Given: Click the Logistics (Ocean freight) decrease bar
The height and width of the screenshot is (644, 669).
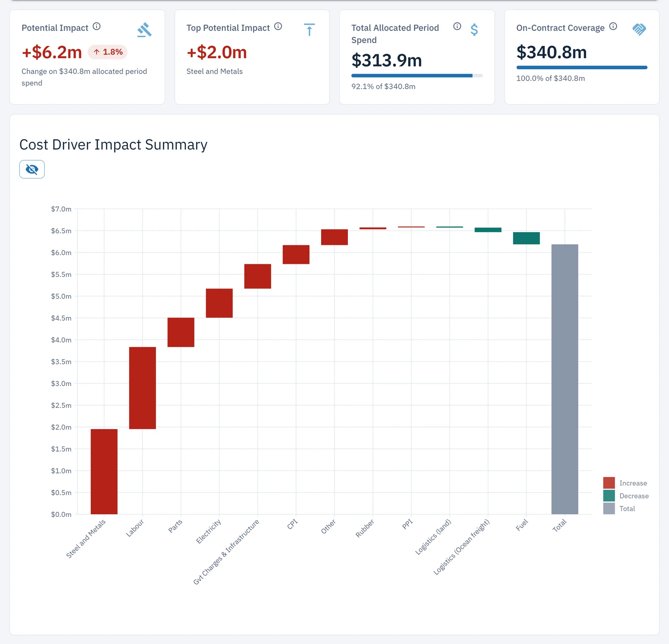Looking at the screenshot, I should pos(488,230).
